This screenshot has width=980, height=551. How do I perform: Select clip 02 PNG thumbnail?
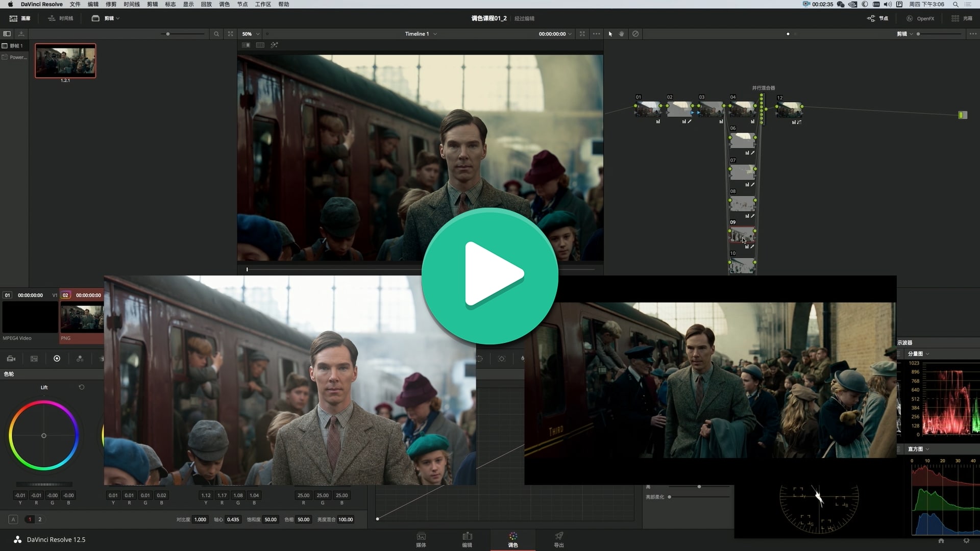click(82, 317)
